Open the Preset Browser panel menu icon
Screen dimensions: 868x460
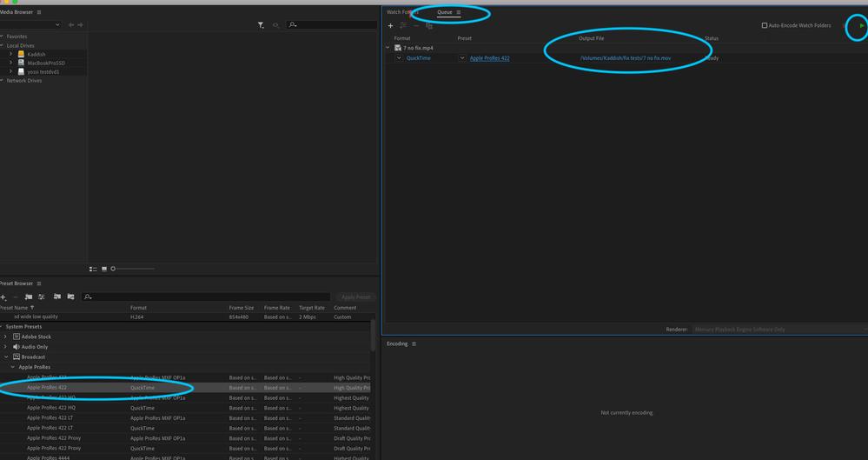39,283
